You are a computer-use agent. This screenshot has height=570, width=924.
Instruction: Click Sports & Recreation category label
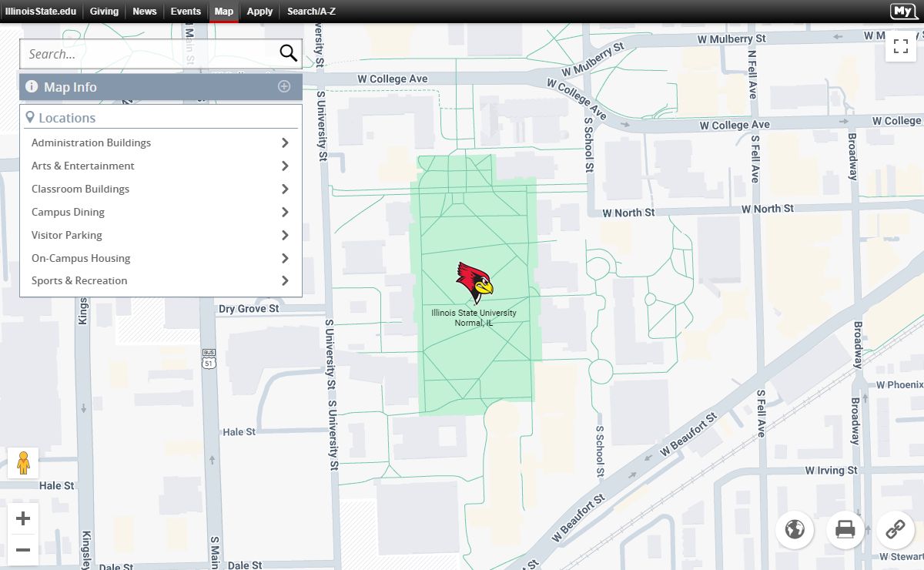click(79, 280)
